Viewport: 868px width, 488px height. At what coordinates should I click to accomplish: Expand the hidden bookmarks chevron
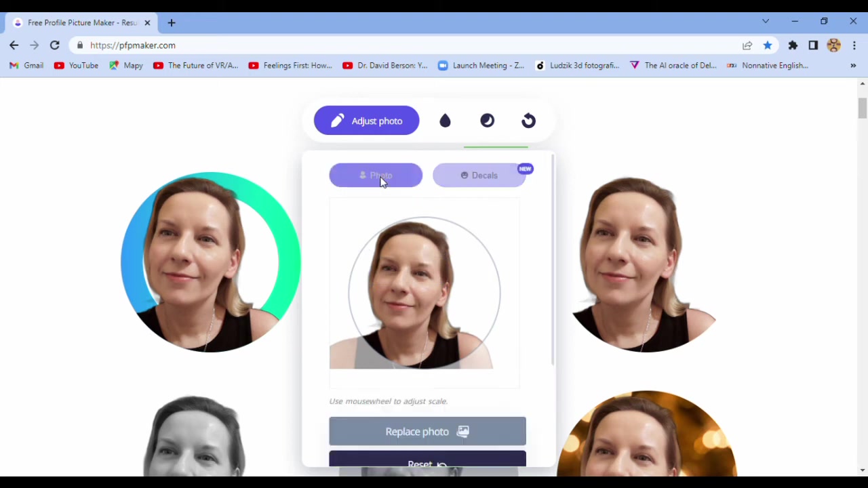pyautogui.click(x=853, y=66)
